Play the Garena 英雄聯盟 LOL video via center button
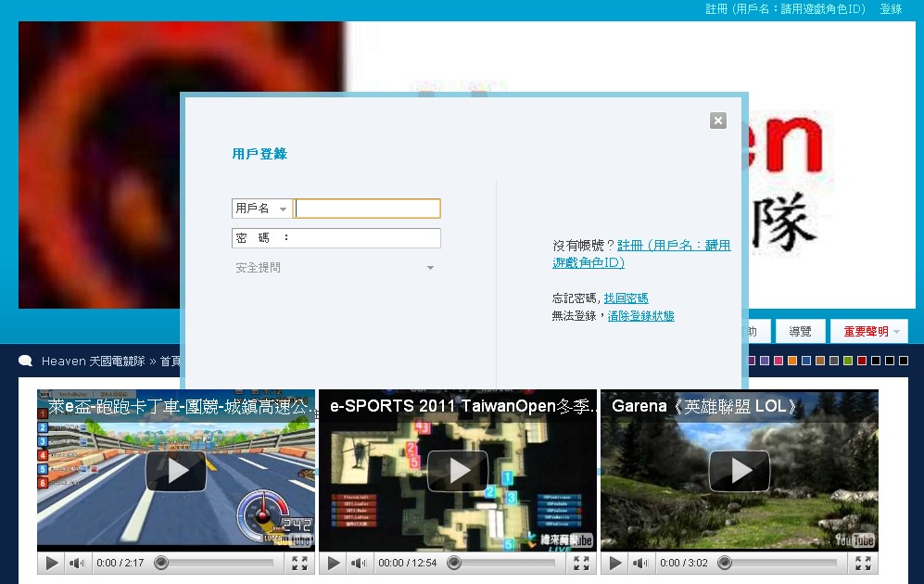924x584 pixels. tap(740, 471)
